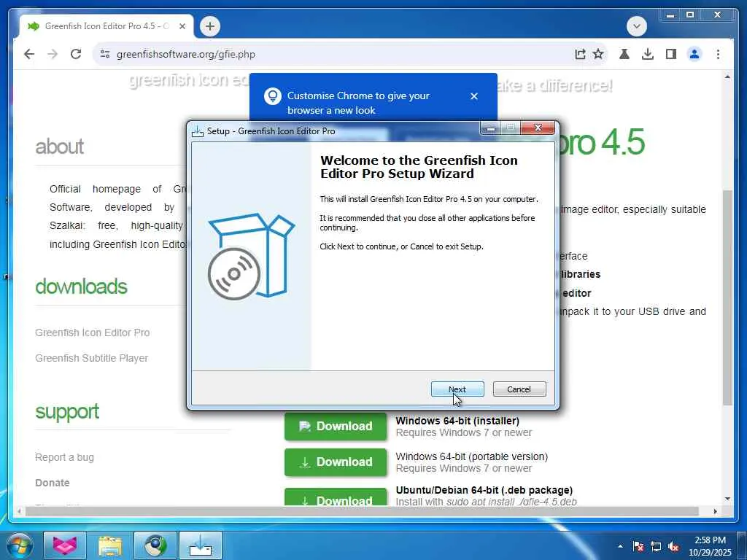Download Windows 64-bit installer
The height and width of the screenshot is (560, 747).
pyautogui.click(x=336, y=426)
